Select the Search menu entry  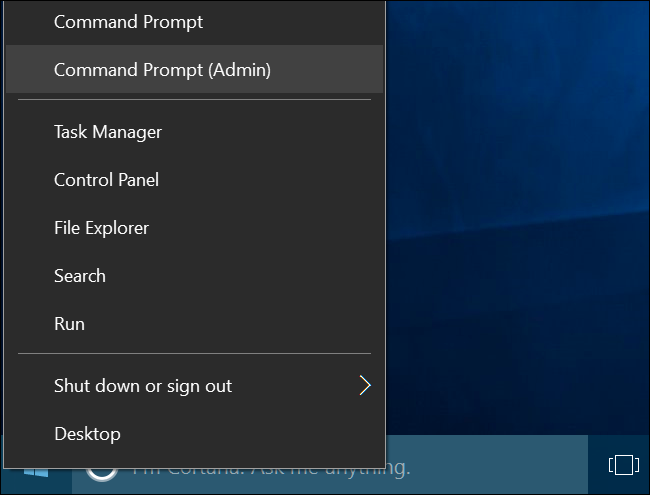coord(194,276)
